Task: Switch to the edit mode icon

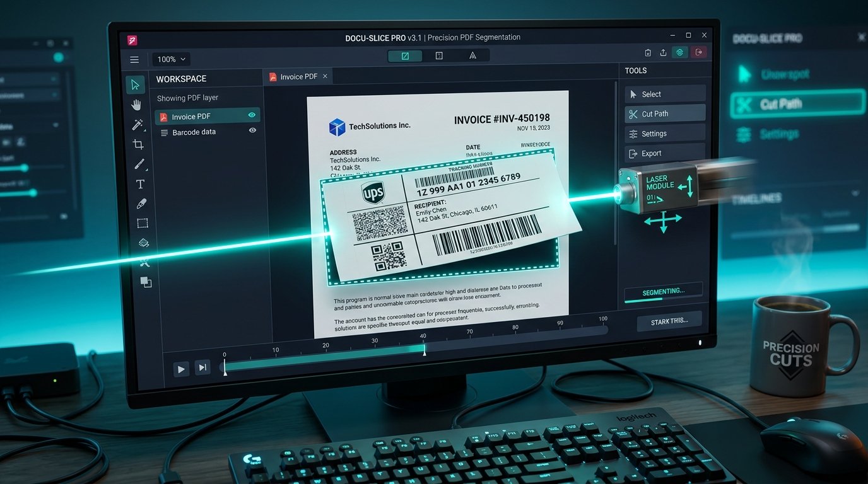Action: 405,56
